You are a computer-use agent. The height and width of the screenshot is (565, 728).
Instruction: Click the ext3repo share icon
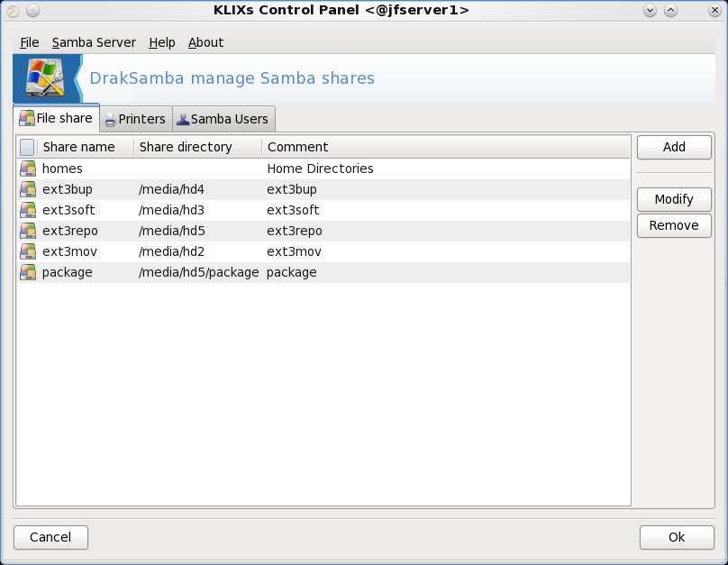pyautogui.click(x=28, y=231)
